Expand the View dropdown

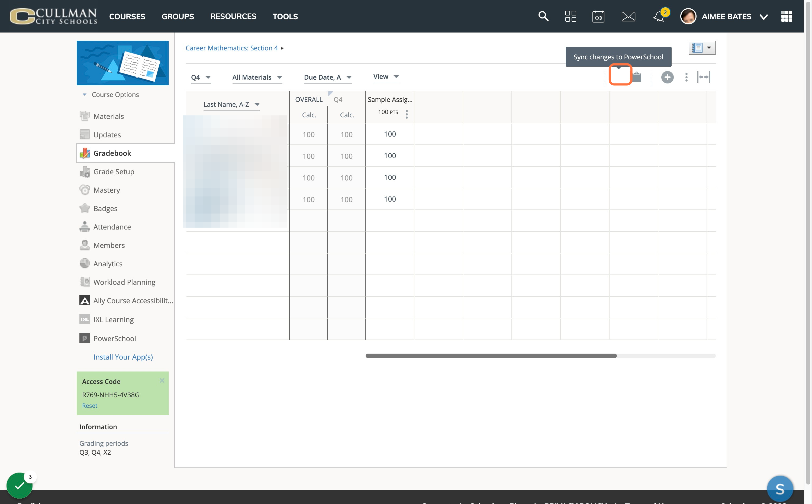coord(386,77)
